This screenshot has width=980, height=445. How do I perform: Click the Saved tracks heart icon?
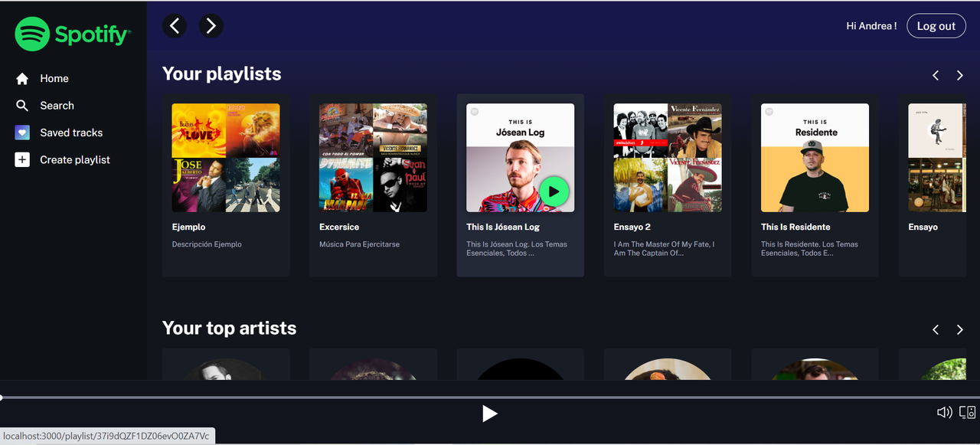[x=22, y=133]
